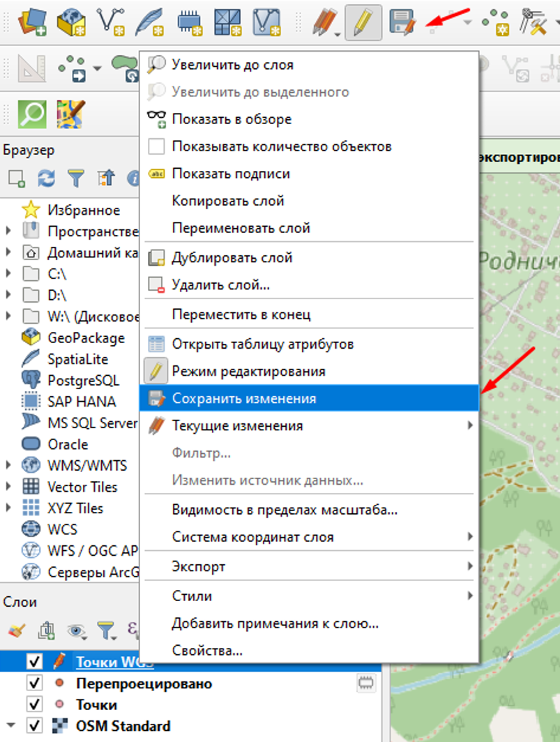Screen dimensions: 560x742
Task: Toggle editing with the pencil toolbar icon
Action: [x=363, y=23]
